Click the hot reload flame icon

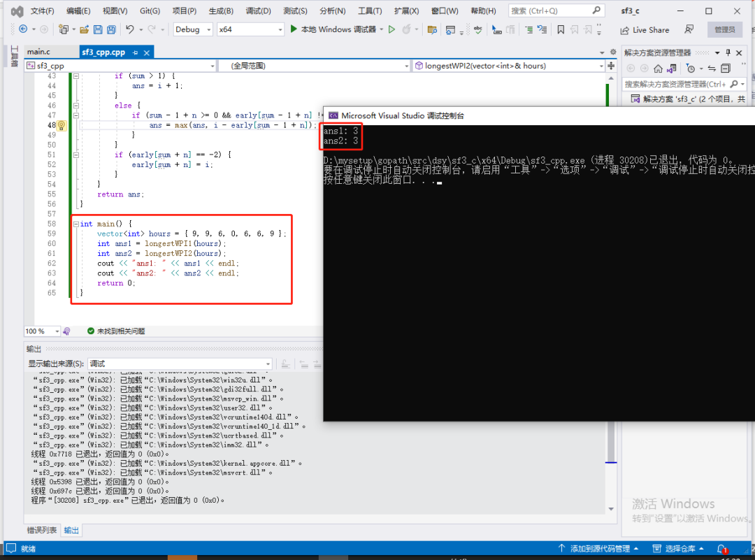407,29
